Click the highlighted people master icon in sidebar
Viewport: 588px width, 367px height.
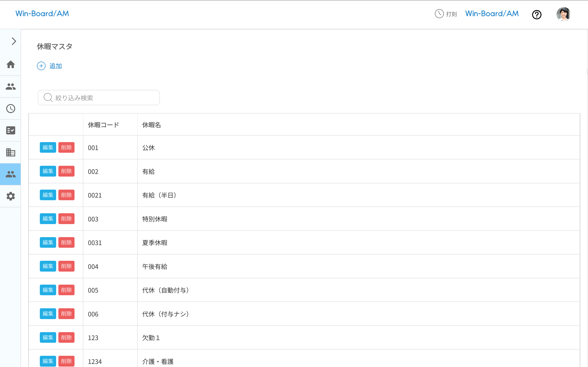pos(11,174)
